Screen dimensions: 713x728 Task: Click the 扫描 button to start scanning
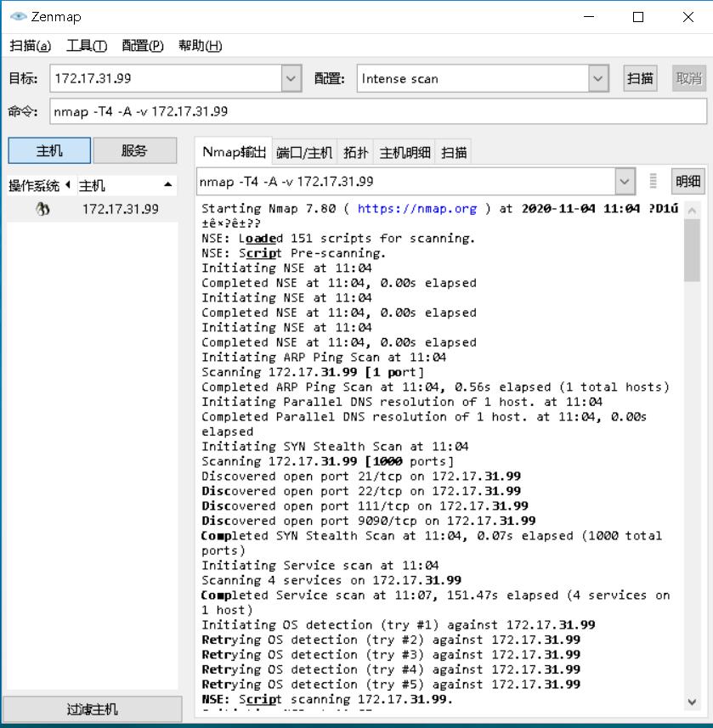(640, 78)
